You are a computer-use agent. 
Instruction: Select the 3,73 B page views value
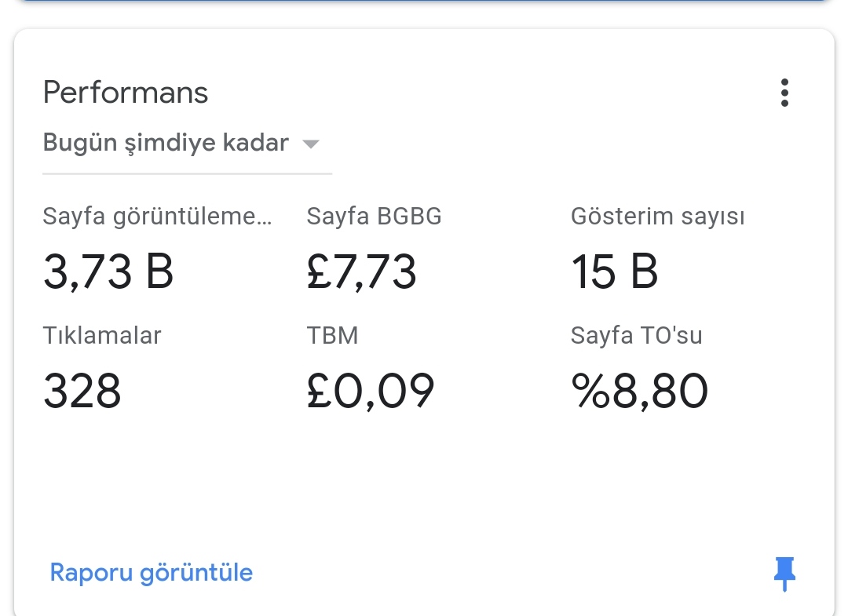coord(108,272)
